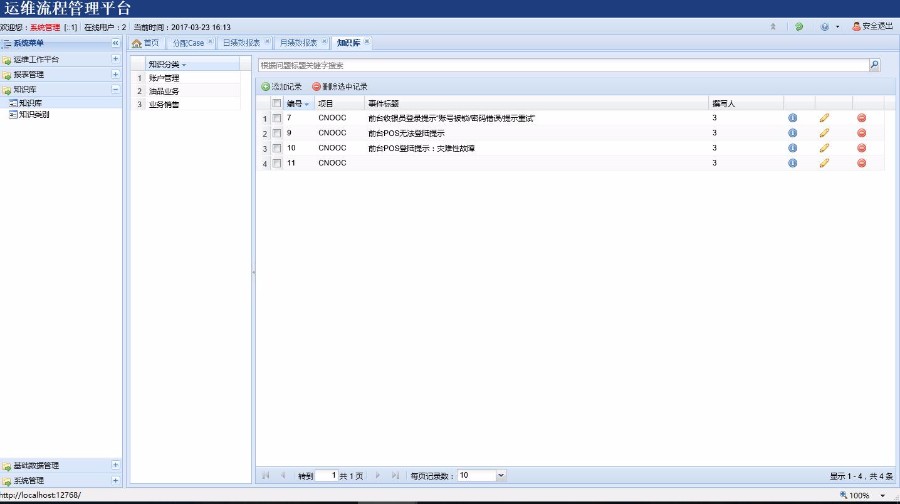Delete record number 10 with red icon
This screenshot has height=504, width=900.
tap(862, 148)
